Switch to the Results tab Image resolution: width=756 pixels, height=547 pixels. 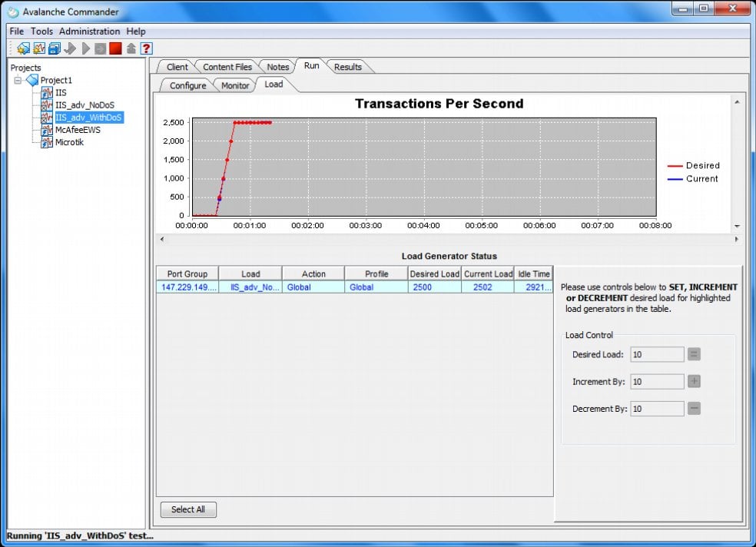[348, 67]
